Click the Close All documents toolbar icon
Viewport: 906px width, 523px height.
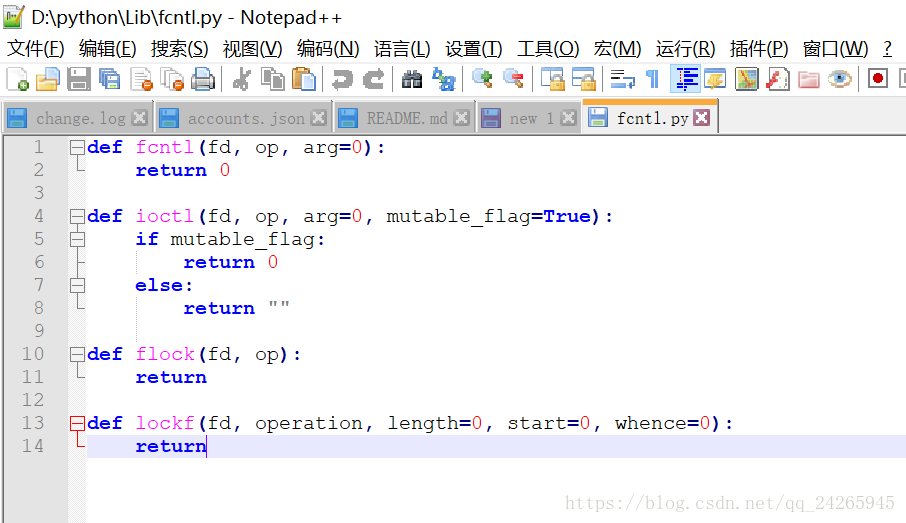click(172, 79)
